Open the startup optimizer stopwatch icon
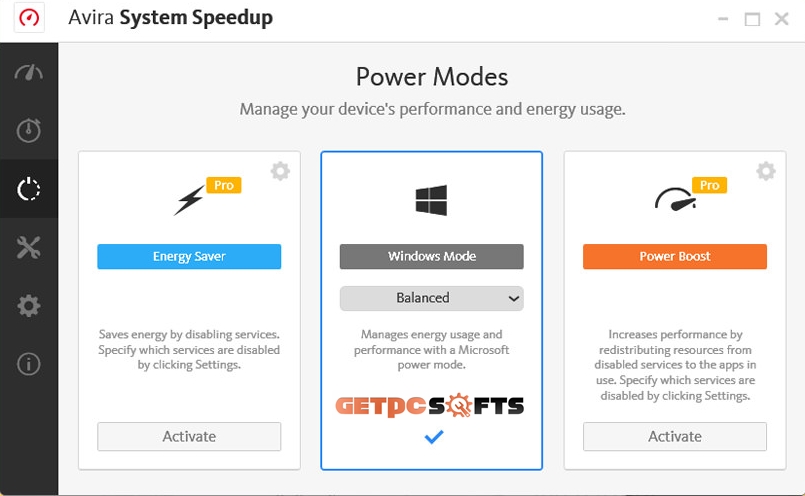This screenshot has width=805, height=496. [29, 130]
